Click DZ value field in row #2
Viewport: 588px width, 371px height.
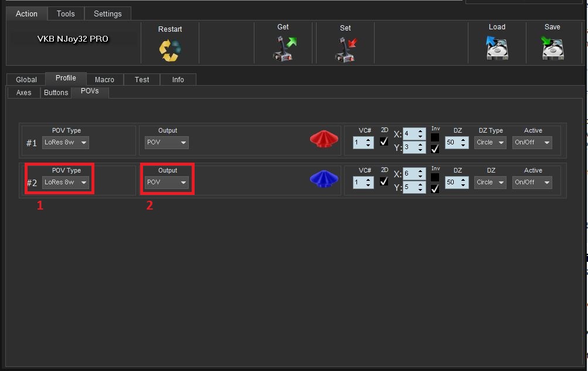pyautogui.click(x=457, y=182)
